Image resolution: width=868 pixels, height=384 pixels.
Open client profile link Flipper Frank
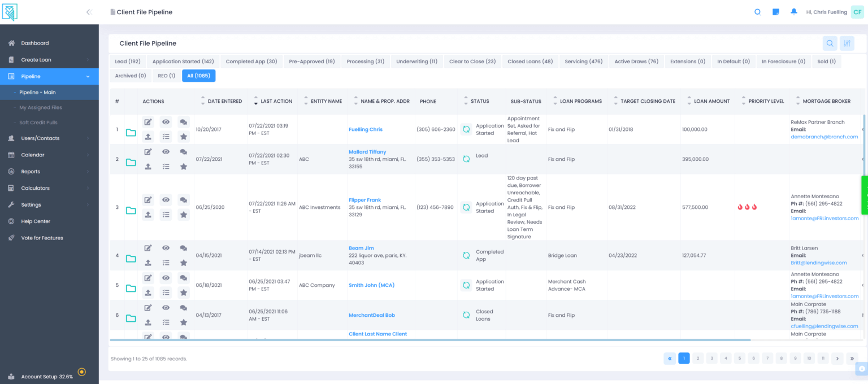pos(364,199)
